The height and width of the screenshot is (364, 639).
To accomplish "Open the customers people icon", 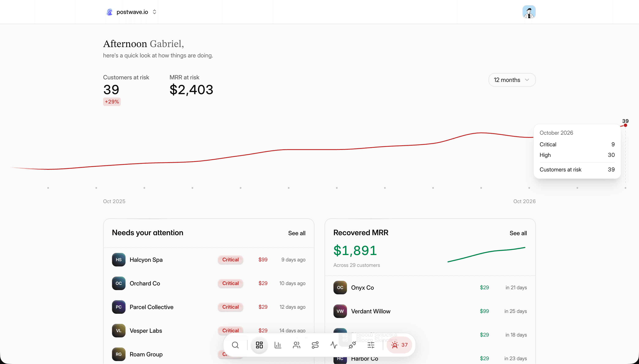I will click(296, 345).
